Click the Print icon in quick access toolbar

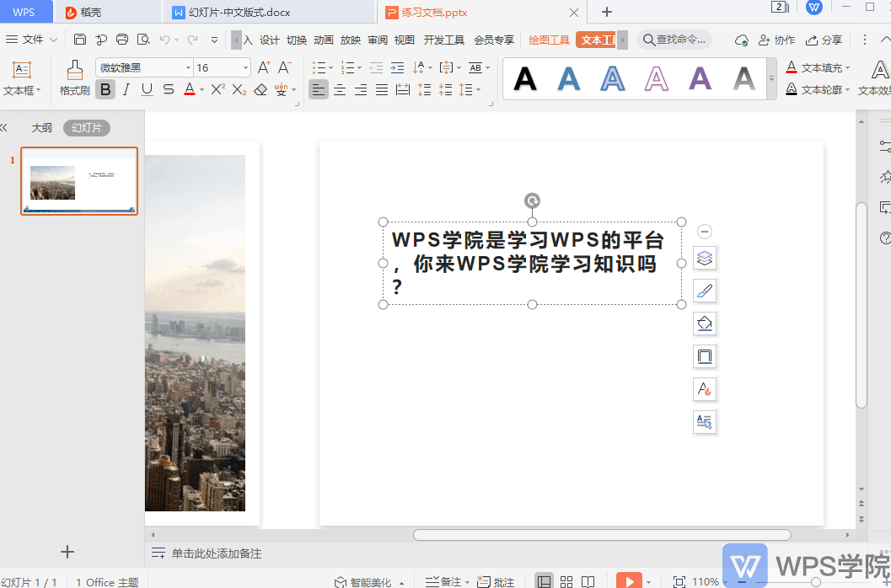pyautogui.click(x=122, y=40)
